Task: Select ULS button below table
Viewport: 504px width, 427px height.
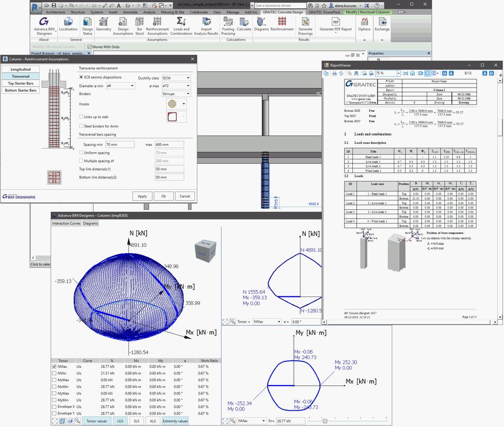Action: 120,421
